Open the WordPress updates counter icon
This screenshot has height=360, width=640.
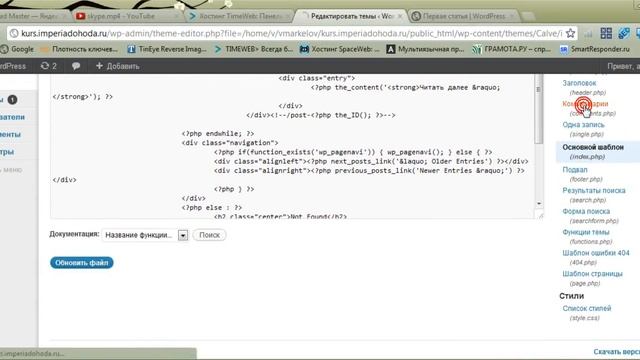[49, 66]
